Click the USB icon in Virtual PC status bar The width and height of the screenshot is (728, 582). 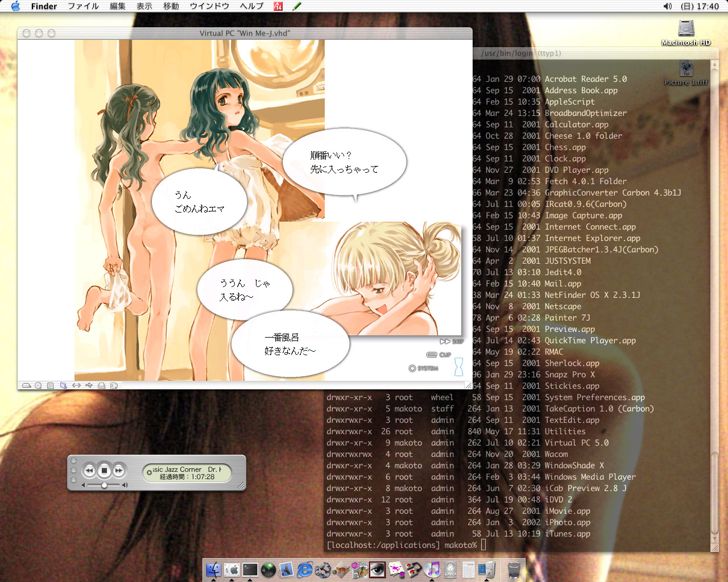pos(89,385)
